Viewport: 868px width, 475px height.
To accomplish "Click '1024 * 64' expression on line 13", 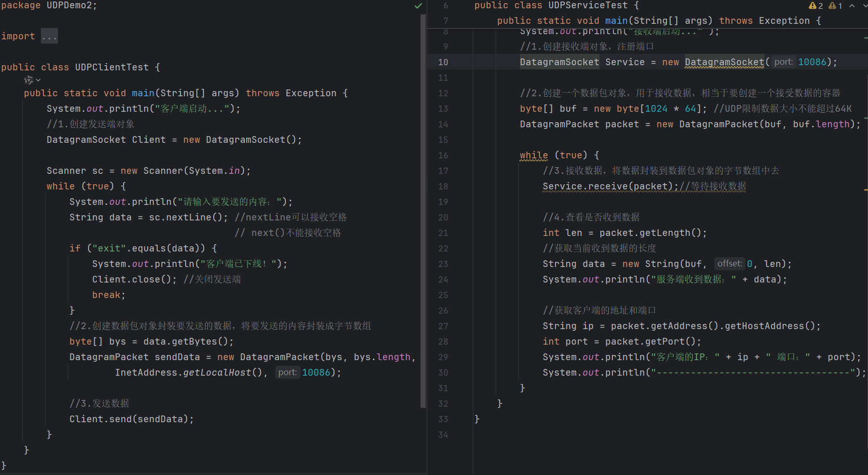I will (670, 109).
